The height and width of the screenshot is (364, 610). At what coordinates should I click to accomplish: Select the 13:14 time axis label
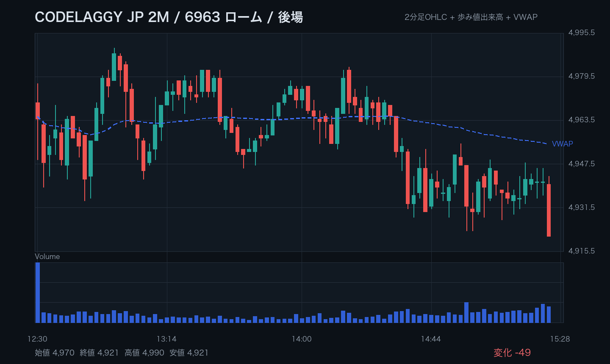(x=166, y=339)
